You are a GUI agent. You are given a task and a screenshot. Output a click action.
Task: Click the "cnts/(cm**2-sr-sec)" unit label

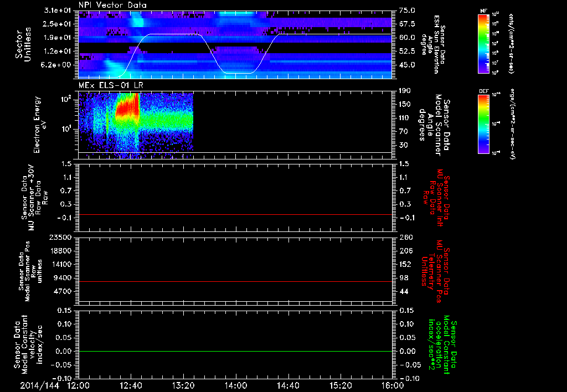tap(511, 43)
